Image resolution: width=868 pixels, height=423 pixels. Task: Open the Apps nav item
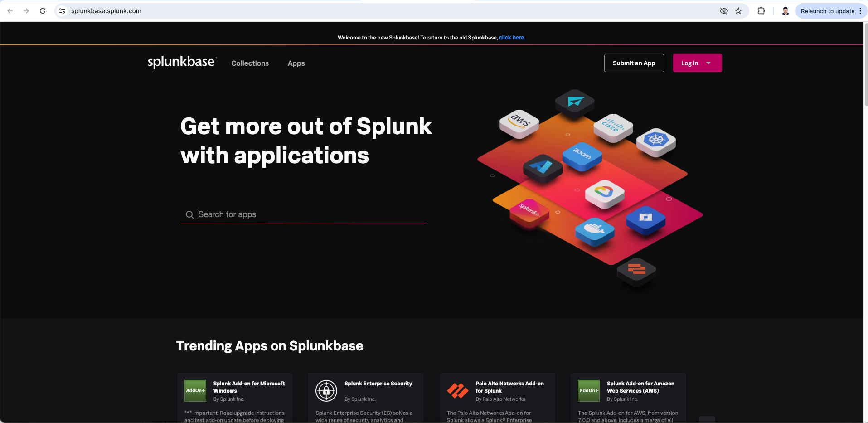(x=296, y=63)
